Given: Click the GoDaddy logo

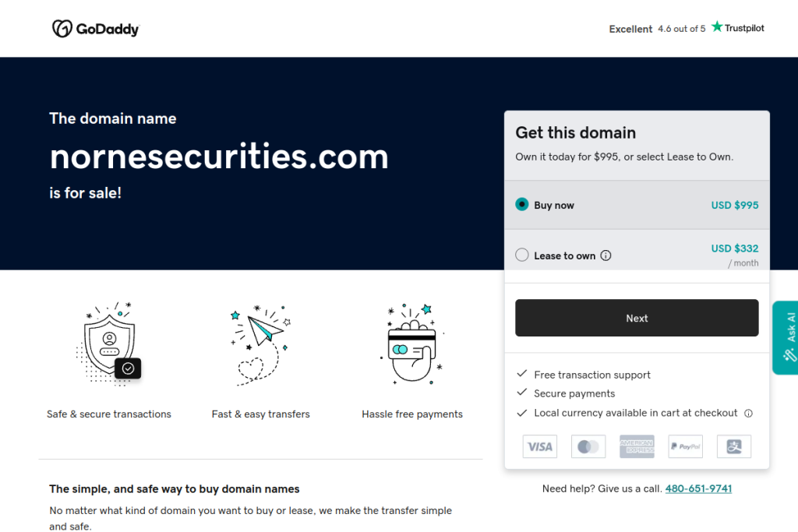Looking at the screenshot, I should (x=96, y=29).
